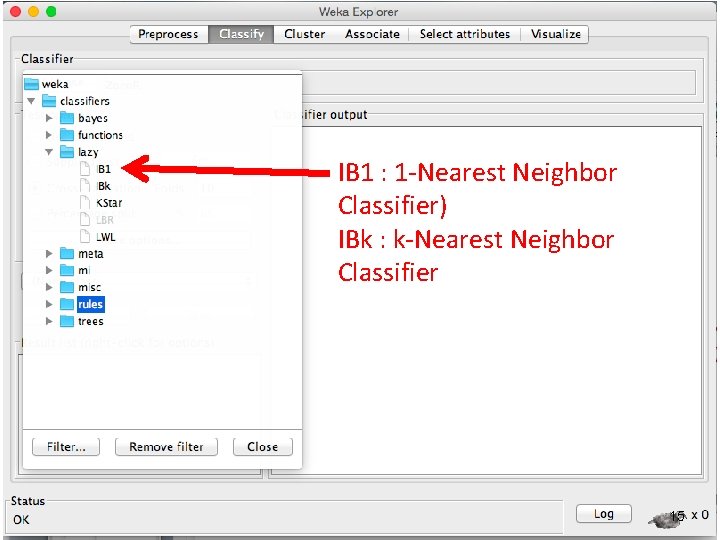Screen dimensions: 720x540
Task: Select the KStar classifier label
Action: coord(109,203)
